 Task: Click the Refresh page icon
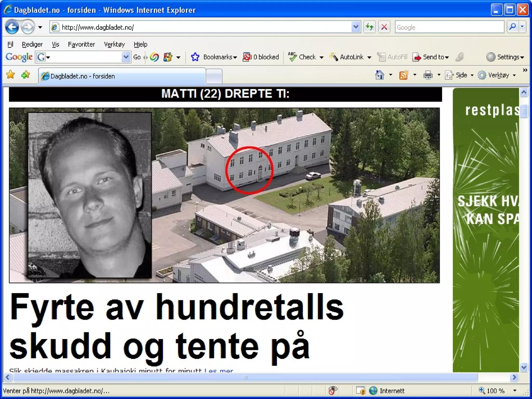point(369,27)
